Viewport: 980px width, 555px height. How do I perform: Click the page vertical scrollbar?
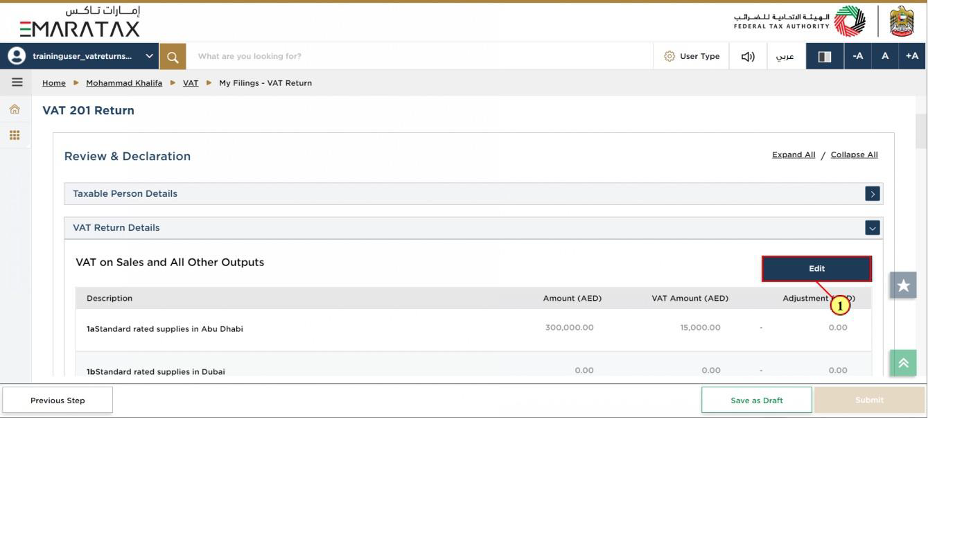(x=921, y=131)
